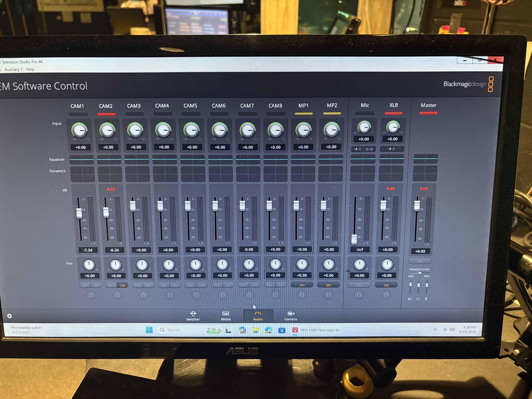This screenshot has height=399, width=532.
Task: Enable AFV on CAM1 channel
Action: point(85,285)
